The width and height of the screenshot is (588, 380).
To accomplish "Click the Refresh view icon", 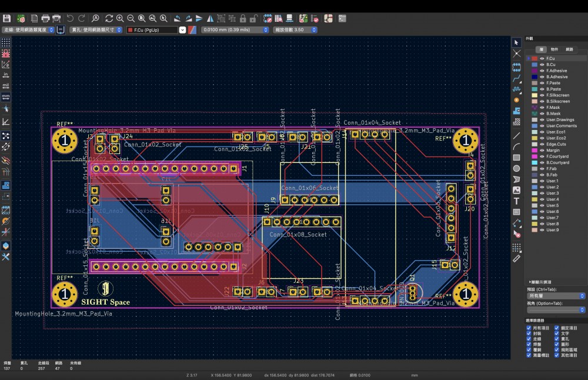I will click(x=109, y=19).
